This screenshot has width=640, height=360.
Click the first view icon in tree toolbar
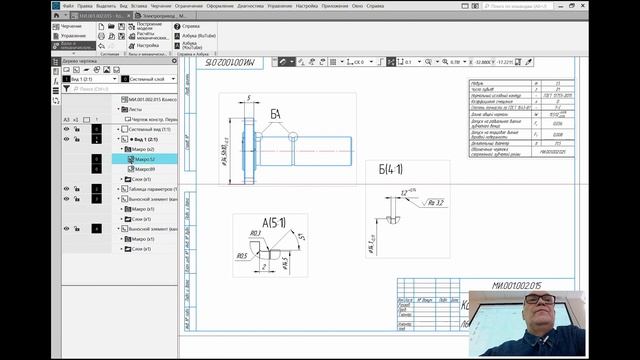point(67,70)
